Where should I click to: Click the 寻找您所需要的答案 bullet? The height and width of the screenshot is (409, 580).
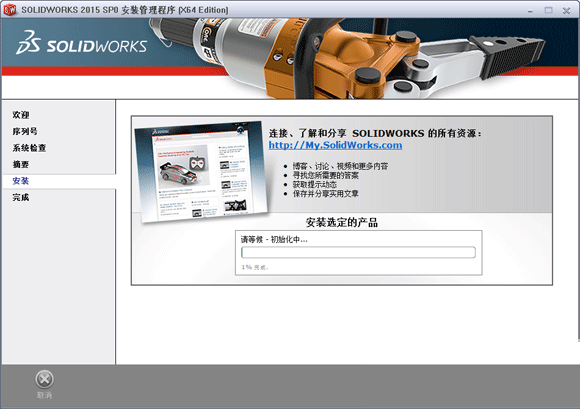click(326, 175)
